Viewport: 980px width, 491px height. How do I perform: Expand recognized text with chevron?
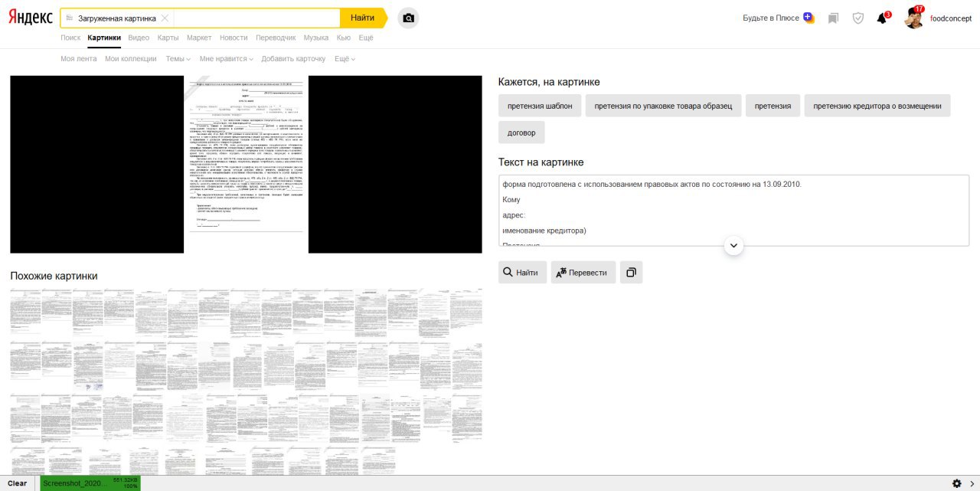[x=733, y=246]
